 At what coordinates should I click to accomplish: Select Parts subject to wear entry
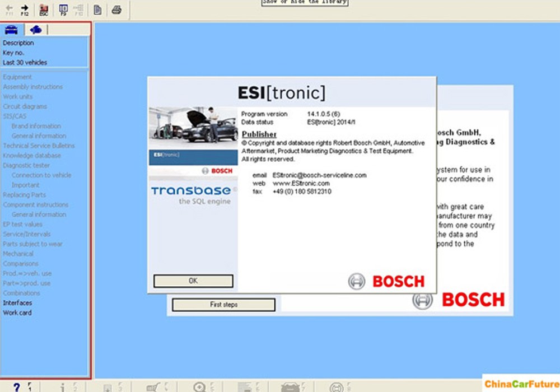coord(32,244)
